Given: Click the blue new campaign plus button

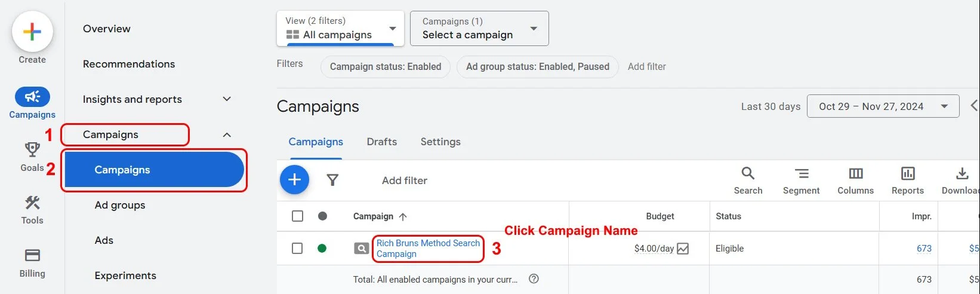Looking at the screenshot, I should point(294,180).
